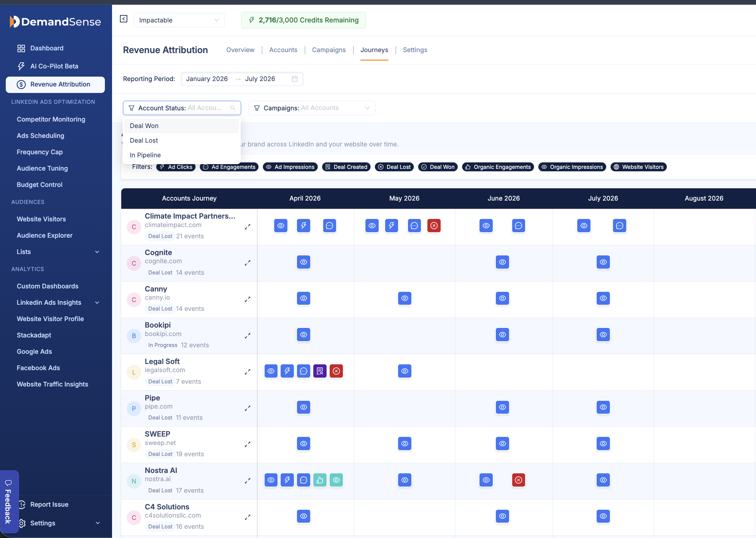Image resolution: width=756 pixels, height=538 pixels.
Task: Expand the Cognite journey row
Action: click(248, 263)
